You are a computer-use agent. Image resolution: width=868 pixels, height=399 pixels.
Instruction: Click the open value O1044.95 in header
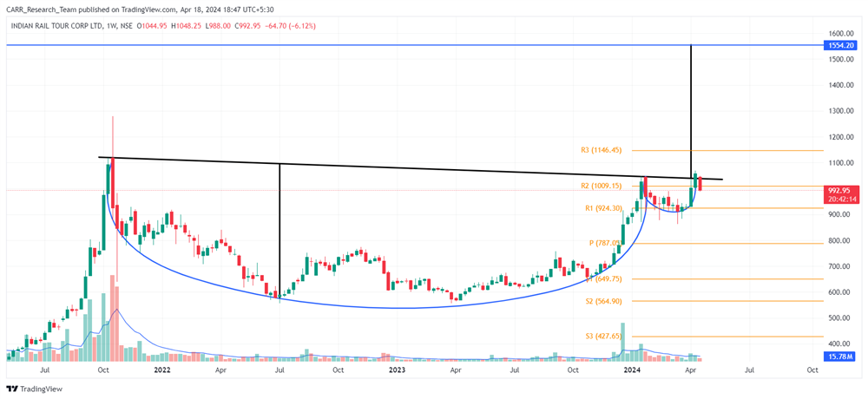tap(153, 25)
